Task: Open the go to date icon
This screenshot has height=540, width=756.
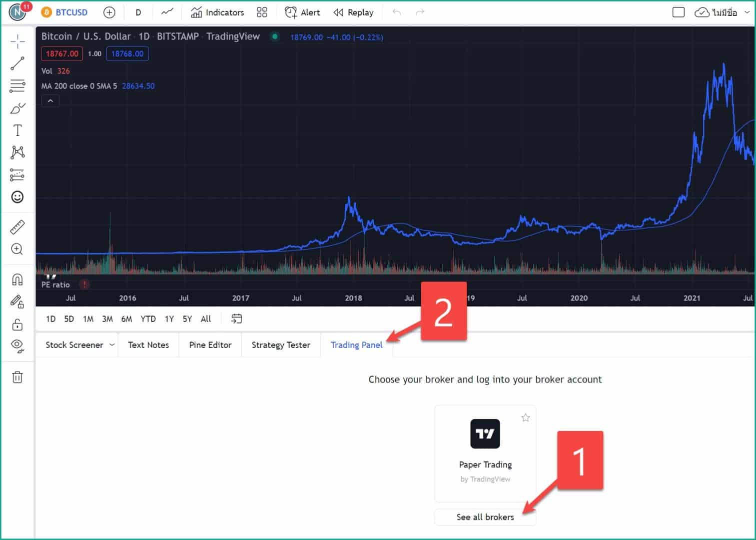Action: coord(237,318)
